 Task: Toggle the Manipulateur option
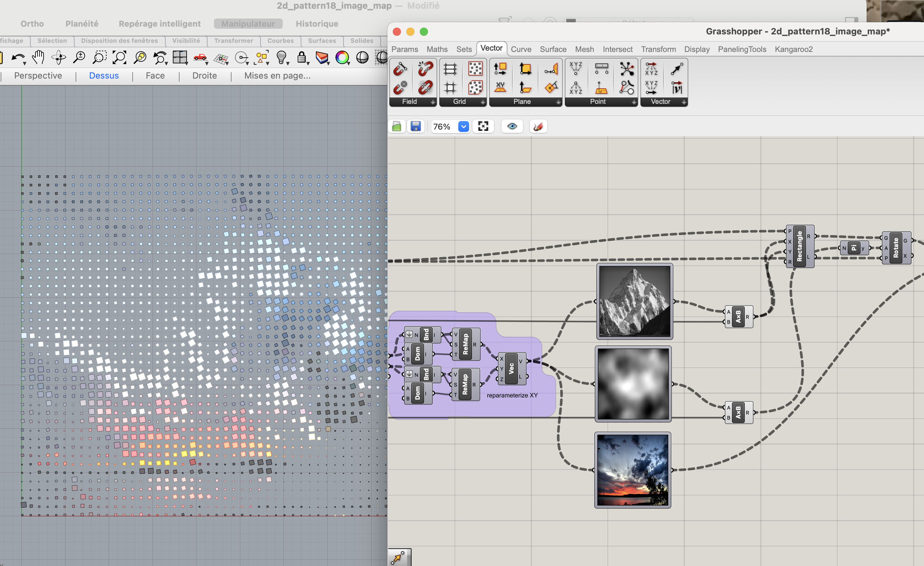[248, 24]
